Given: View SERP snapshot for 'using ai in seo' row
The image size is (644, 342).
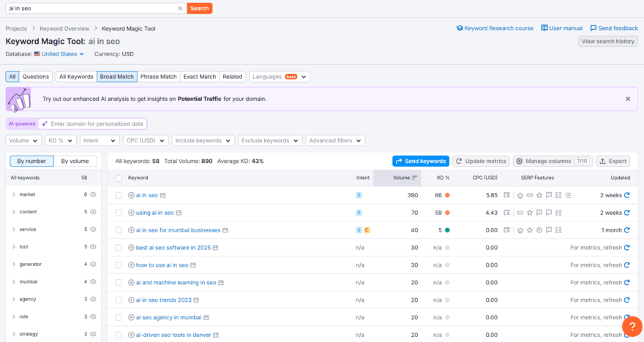Looking at the screenshot, I should pyautogui.click(x=507, y=213).
